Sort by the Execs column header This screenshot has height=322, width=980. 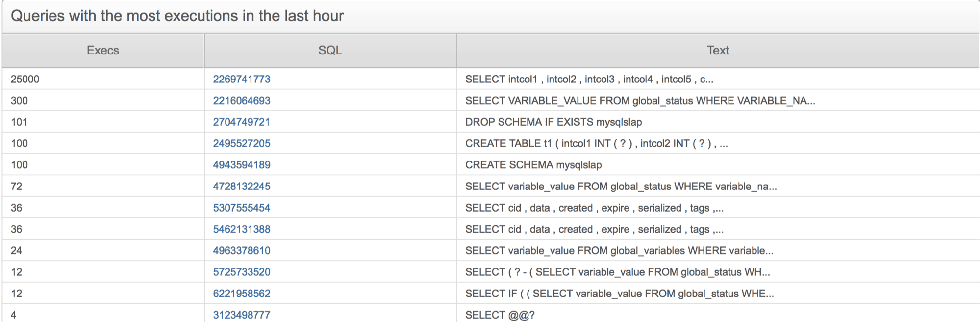103,51
